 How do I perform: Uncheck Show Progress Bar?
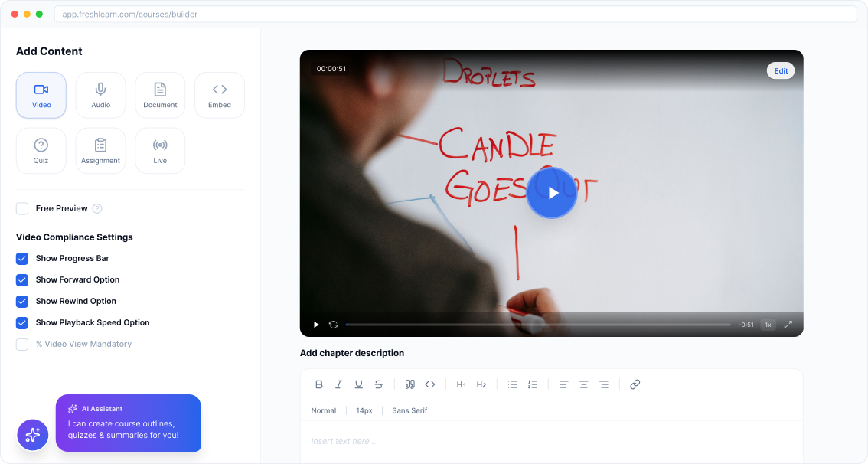point(22,259)
